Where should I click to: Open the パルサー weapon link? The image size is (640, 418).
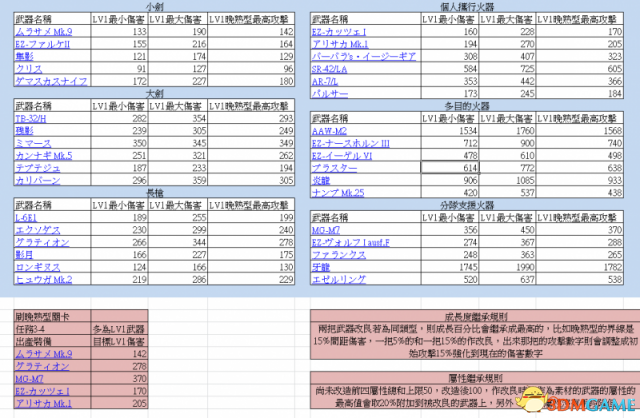pos(330,93)
